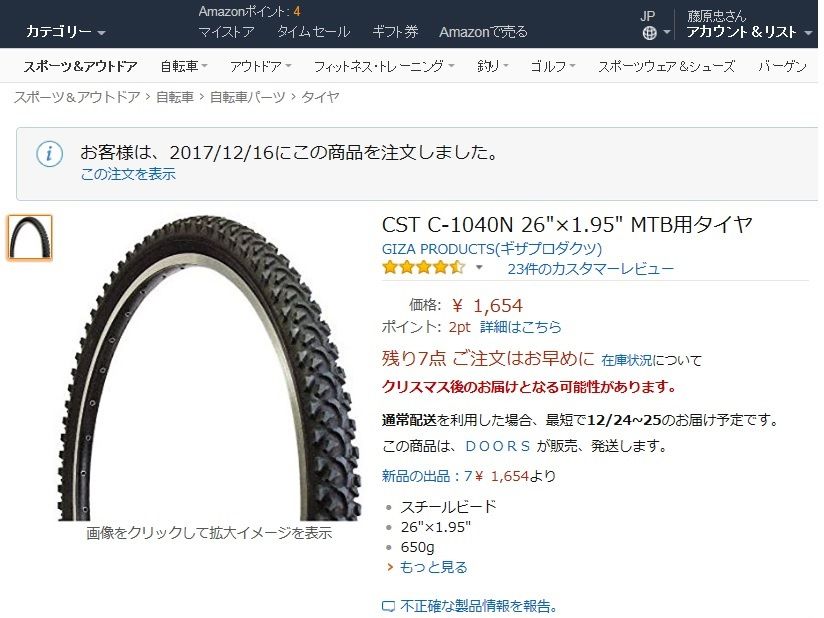The image size is (824, 618).
Task: Click the report incorrect info speech icon
Action: coord(388,607)
